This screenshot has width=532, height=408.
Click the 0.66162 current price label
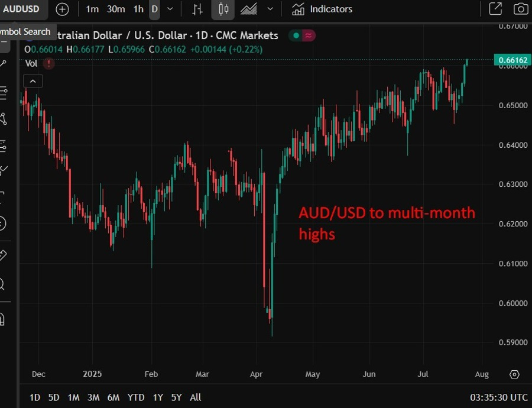(512, 60)
